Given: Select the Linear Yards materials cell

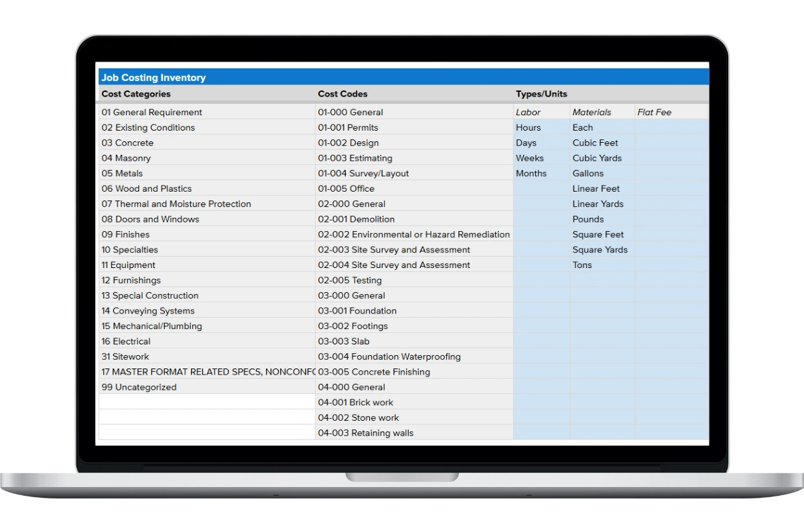Looking at the screenshot, I should [602, 204].
